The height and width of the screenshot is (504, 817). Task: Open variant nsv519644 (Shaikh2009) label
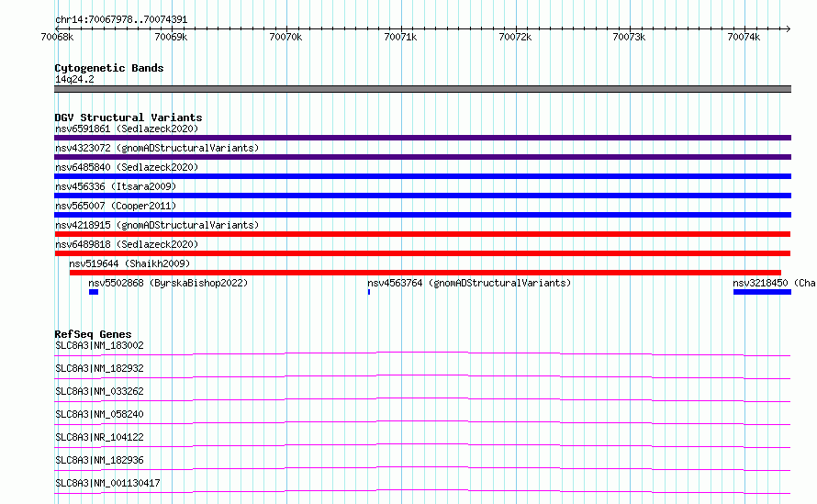pyautogui.click(x=129, y=263)
